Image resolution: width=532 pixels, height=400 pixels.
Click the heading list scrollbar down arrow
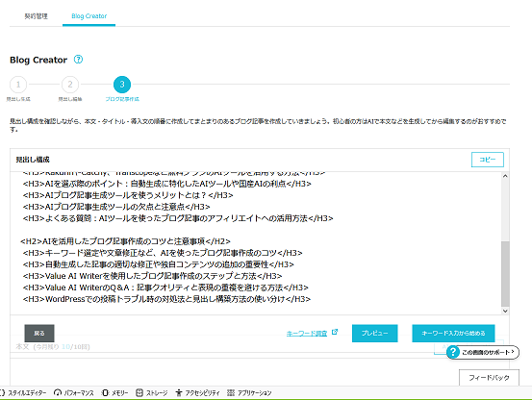(x=505, y=311)
